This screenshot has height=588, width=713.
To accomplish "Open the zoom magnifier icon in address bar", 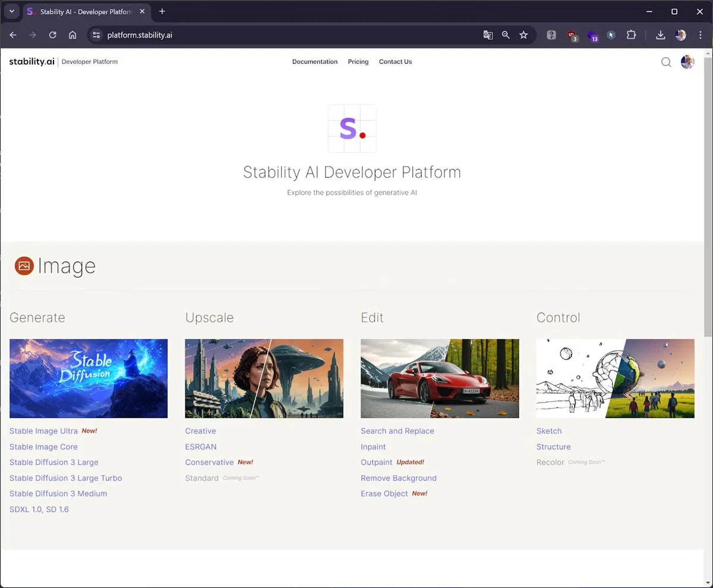I will (x=506, y=35).
